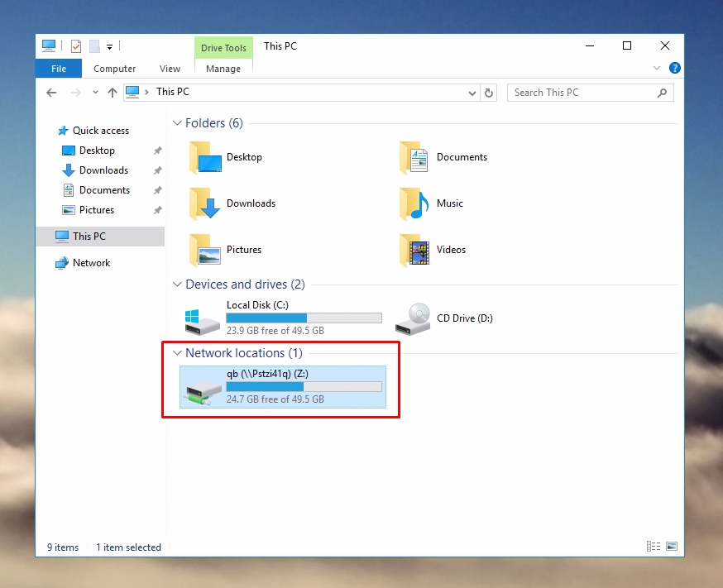Switch to Details view in status bar

[x=654, y=547]
